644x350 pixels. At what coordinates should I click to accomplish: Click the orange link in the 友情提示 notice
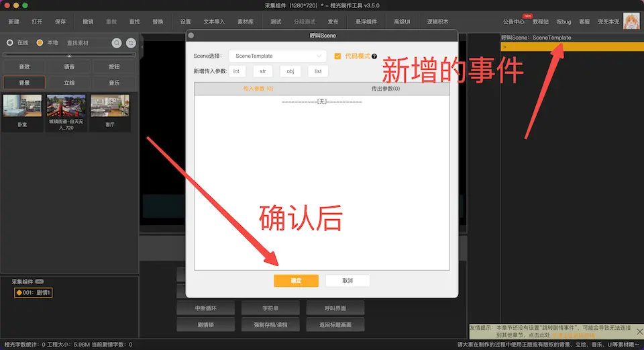(573, 335)
